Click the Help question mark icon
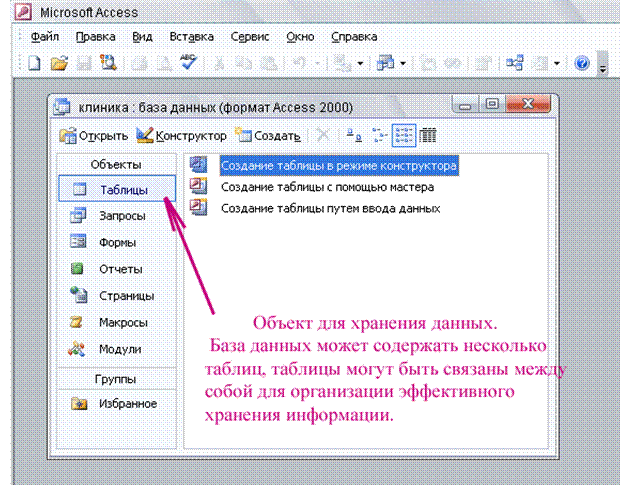 [582, 63]
